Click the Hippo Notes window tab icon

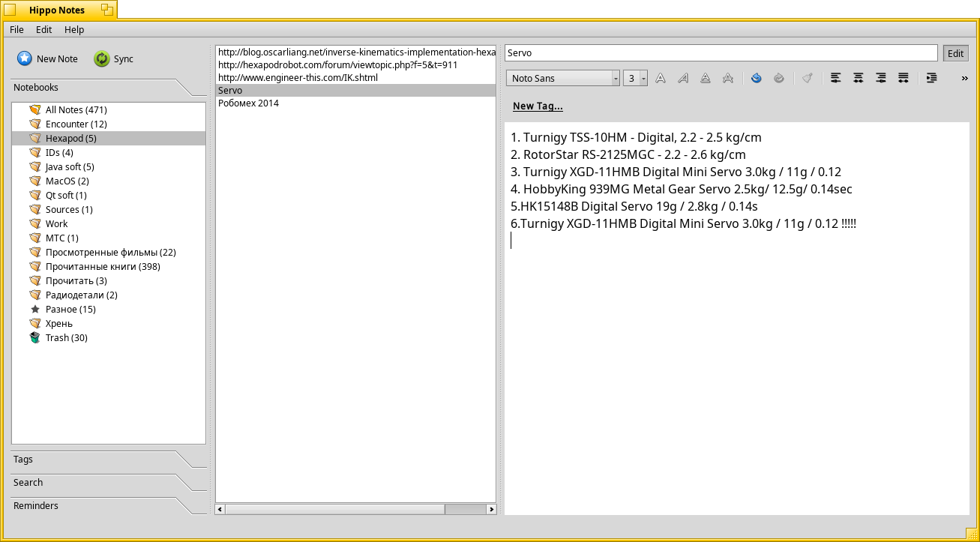tap(10, 10)
